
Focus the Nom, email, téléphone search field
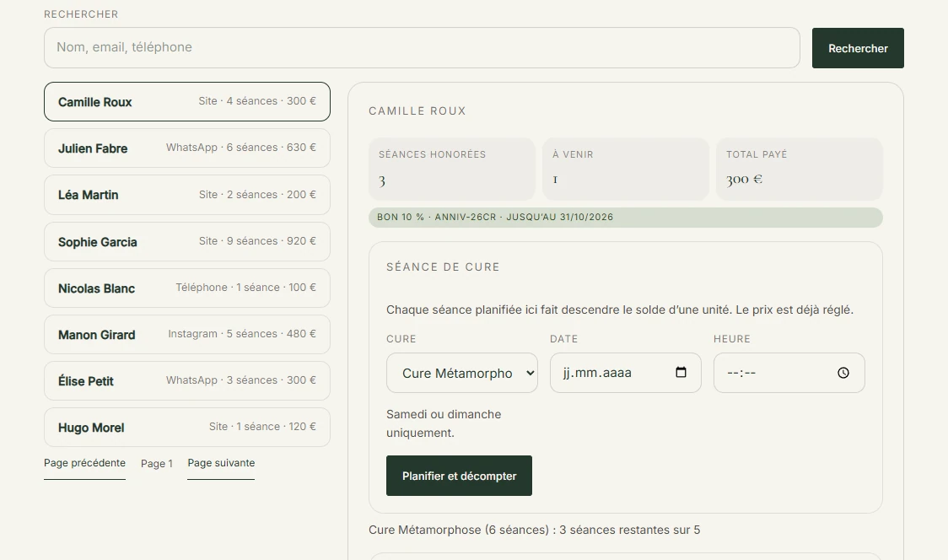tap(422, 47)
